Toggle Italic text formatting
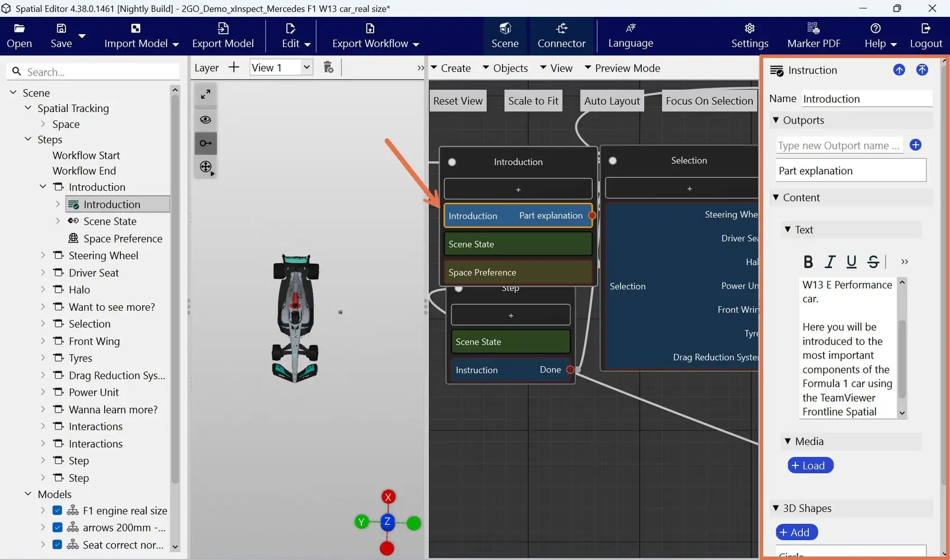This screenshot has height=560, width=950. 830,262
